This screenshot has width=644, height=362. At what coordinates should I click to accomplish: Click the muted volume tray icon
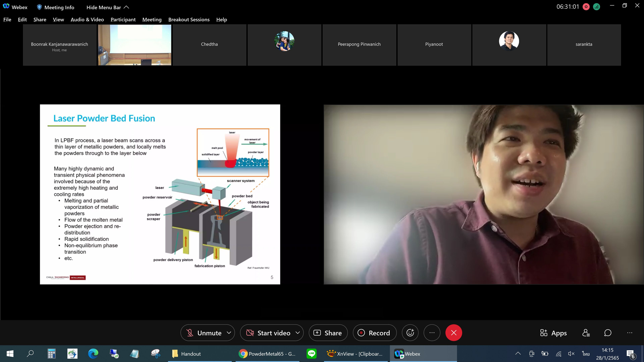pos(571,353)
